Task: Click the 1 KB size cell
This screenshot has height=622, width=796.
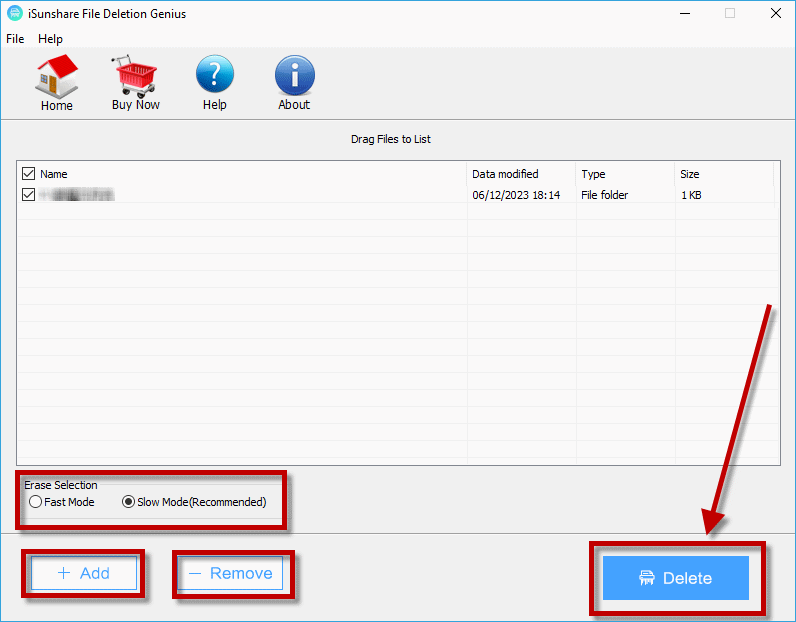Action: click(691, 195)
